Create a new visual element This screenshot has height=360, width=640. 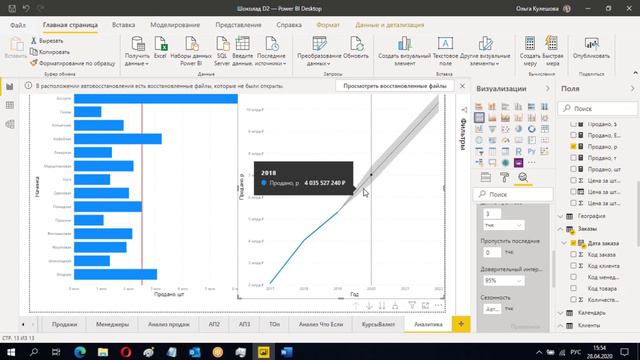[x=404, y=51]
